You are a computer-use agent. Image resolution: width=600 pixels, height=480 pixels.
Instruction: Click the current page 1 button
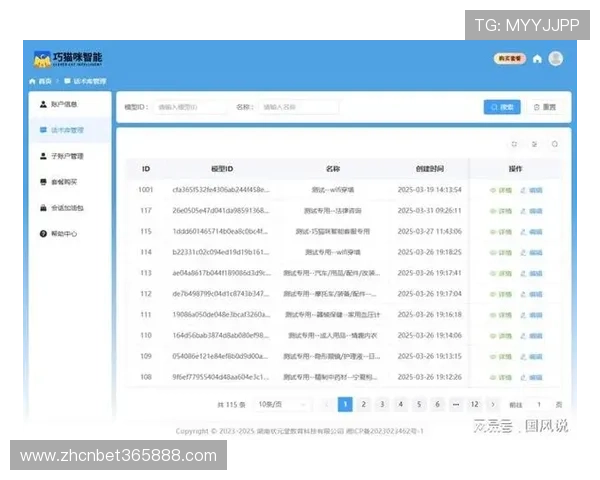pyautogui.click(x=345, y=405)
